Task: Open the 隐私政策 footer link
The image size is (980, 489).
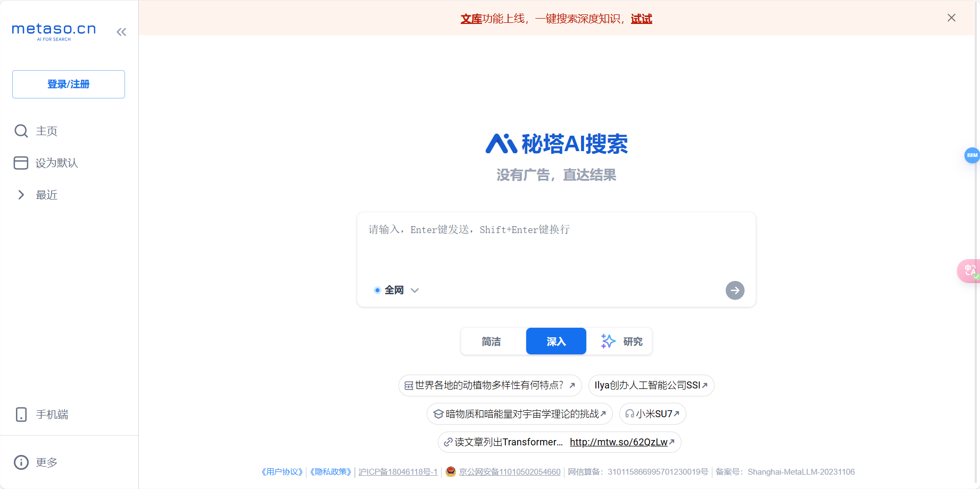Action: 330,471
